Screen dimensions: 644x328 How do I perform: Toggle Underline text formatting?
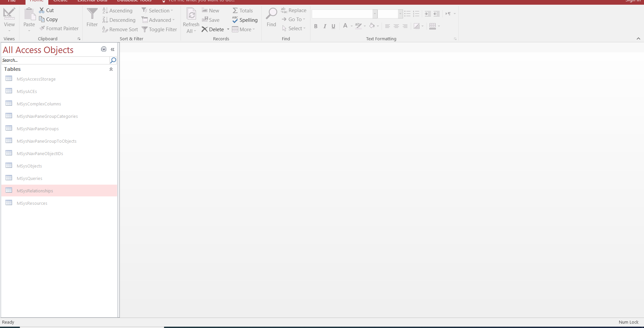coord(333,26)
